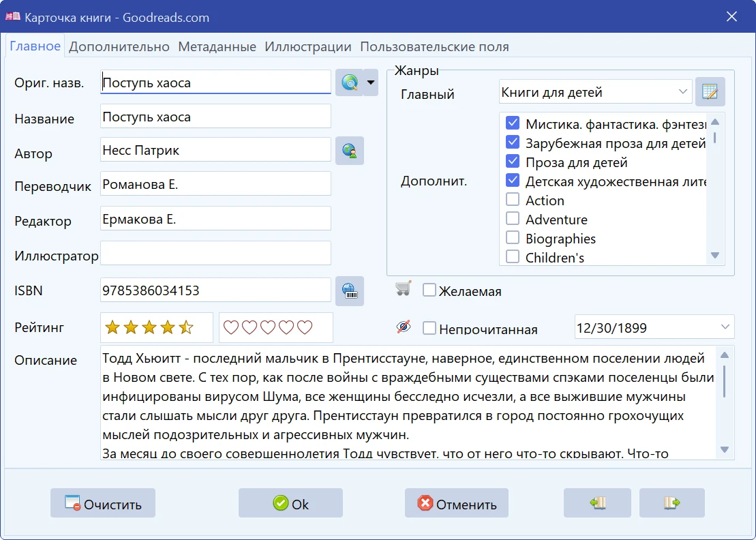This screenshot has width=756, height=540.
Task: Click the Очистить button
Action: (x=103, y=503)
